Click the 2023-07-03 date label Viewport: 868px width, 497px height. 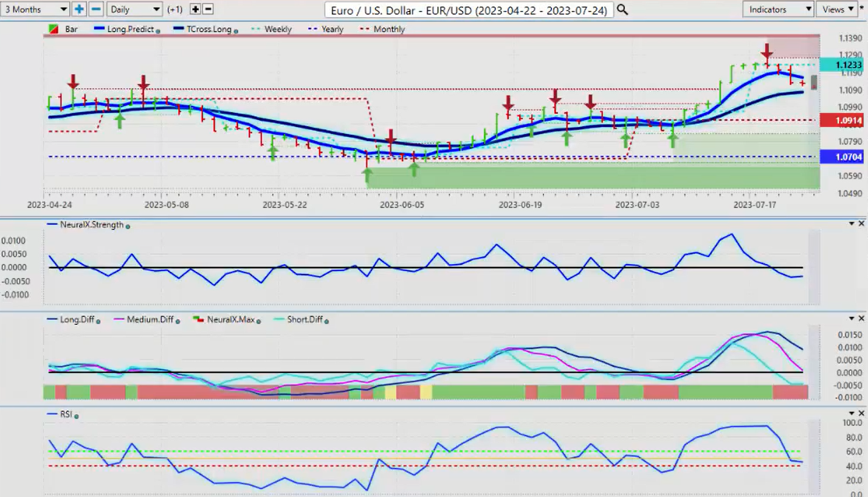[638, 205]
